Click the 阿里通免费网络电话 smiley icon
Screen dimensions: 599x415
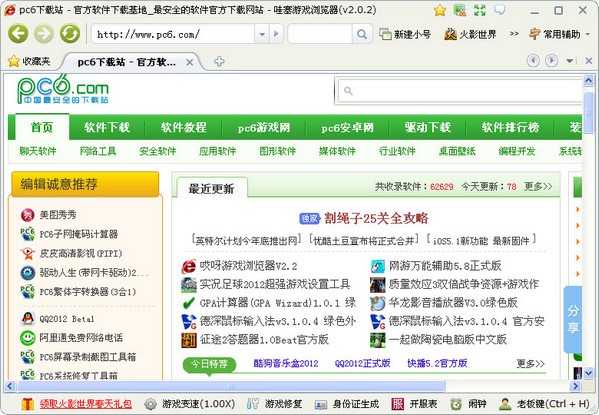pos(28,337)
